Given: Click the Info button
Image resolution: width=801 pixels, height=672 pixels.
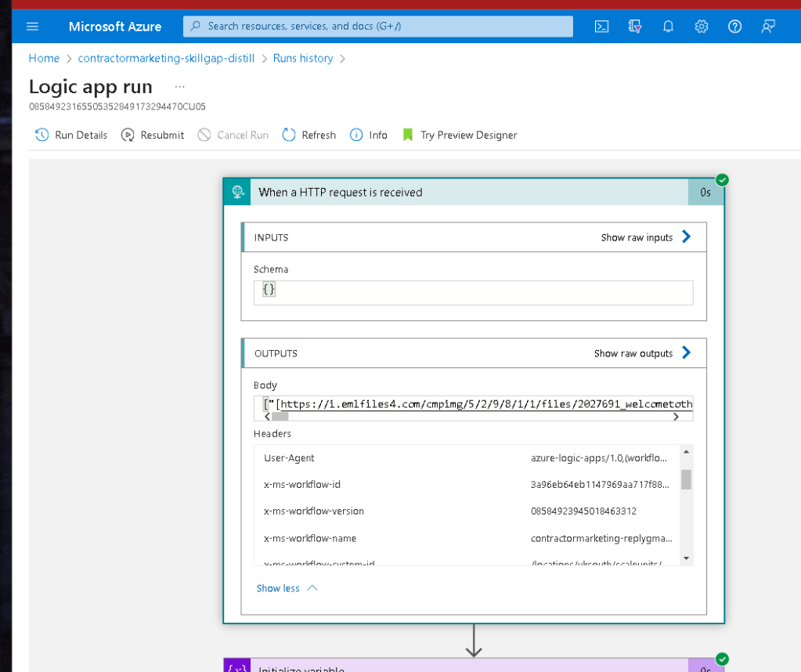Looking at the screenshot, I should coord(368,135).
